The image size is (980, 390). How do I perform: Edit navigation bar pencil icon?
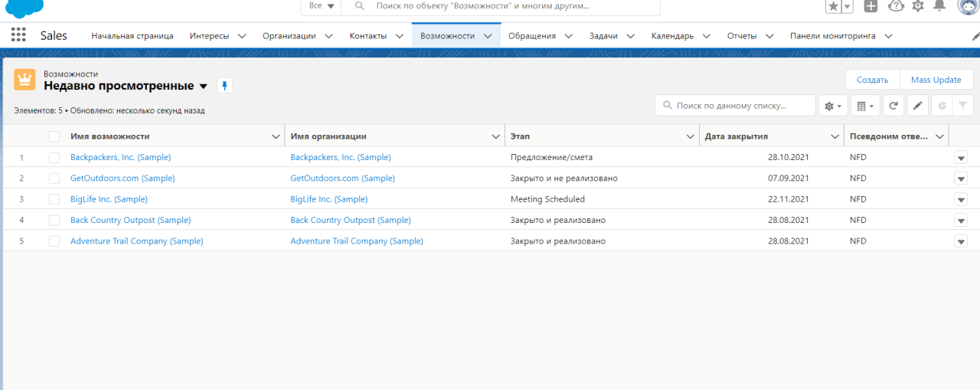click(975, 36)
